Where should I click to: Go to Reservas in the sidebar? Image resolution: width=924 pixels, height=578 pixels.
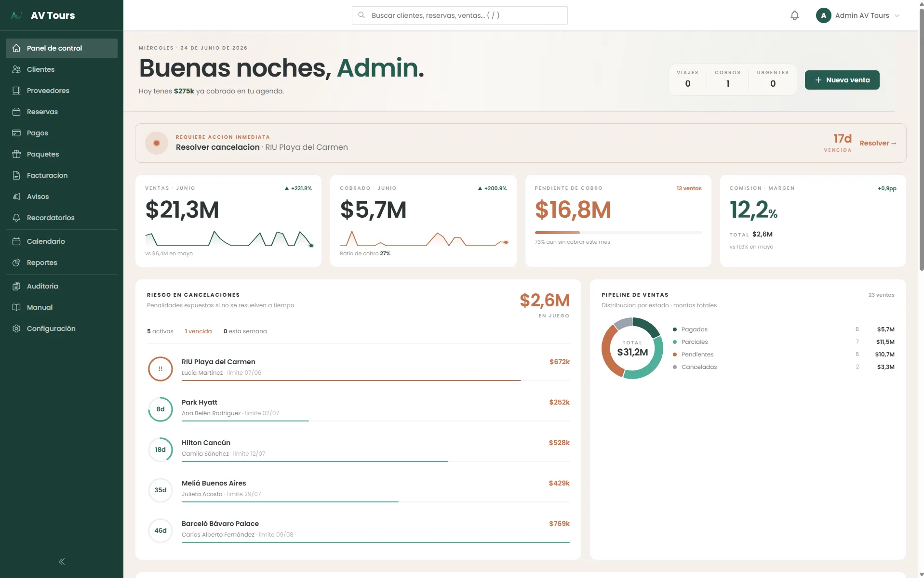(62, 112)
